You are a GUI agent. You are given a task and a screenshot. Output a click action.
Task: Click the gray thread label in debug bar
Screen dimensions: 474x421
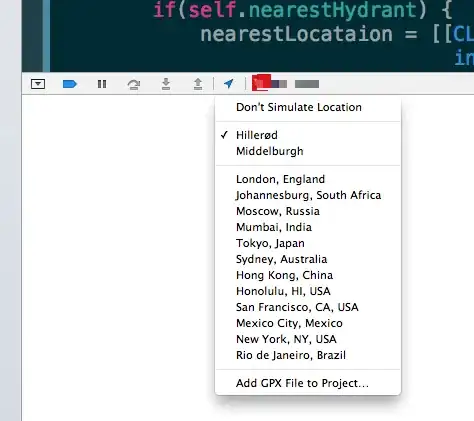click(307, 84)
